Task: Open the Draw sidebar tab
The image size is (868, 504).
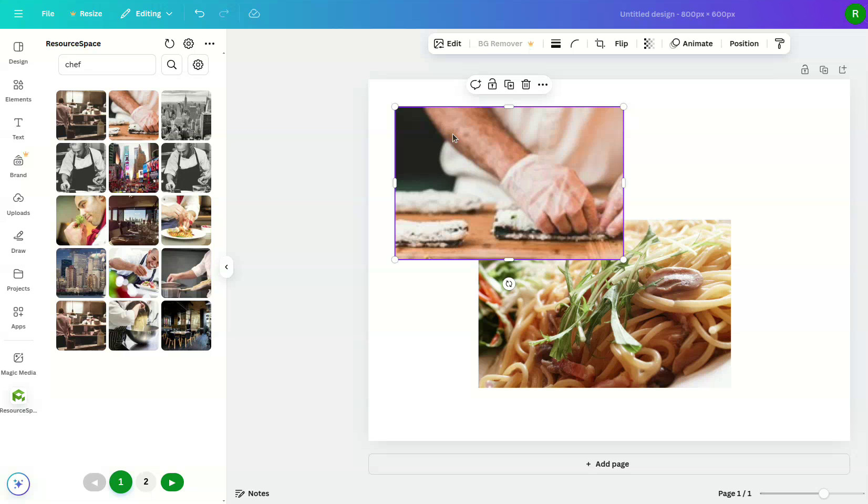Action: [x=18, y=242]
